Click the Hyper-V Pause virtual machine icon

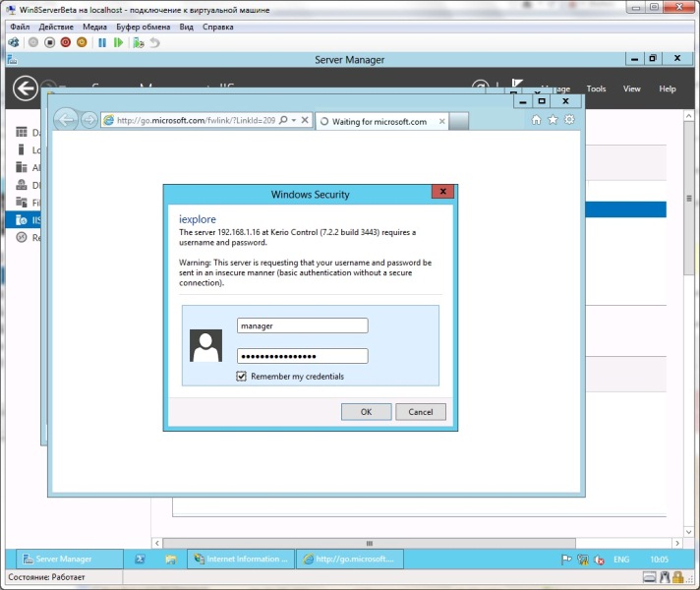click(102, 42)
